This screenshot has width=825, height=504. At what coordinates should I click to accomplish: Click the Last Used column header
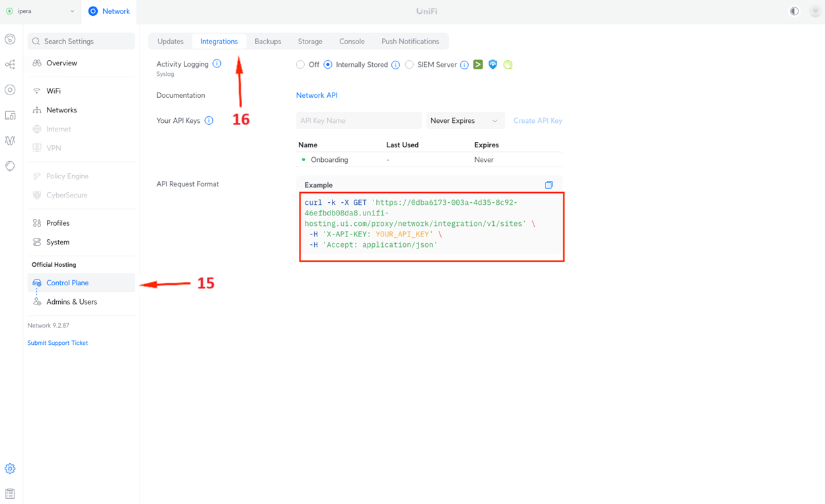click(402, 145)
